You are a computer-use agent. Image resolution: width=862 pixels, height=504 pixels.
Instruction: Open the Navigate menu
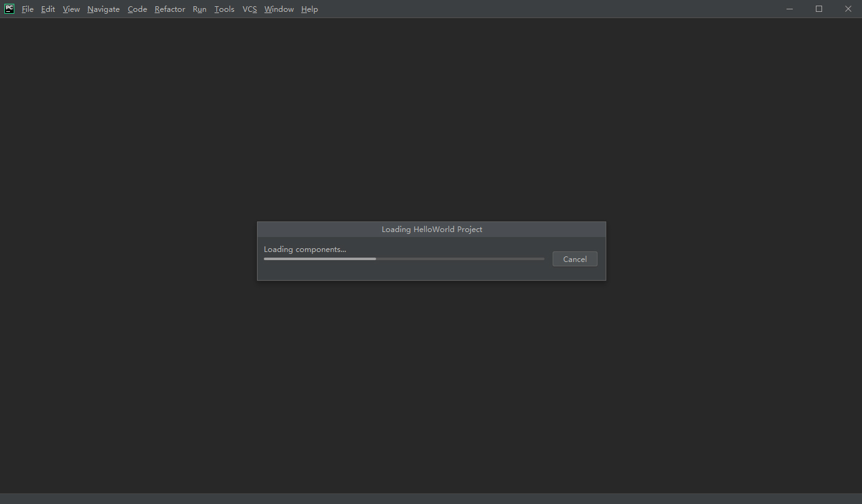click(104, 9)
